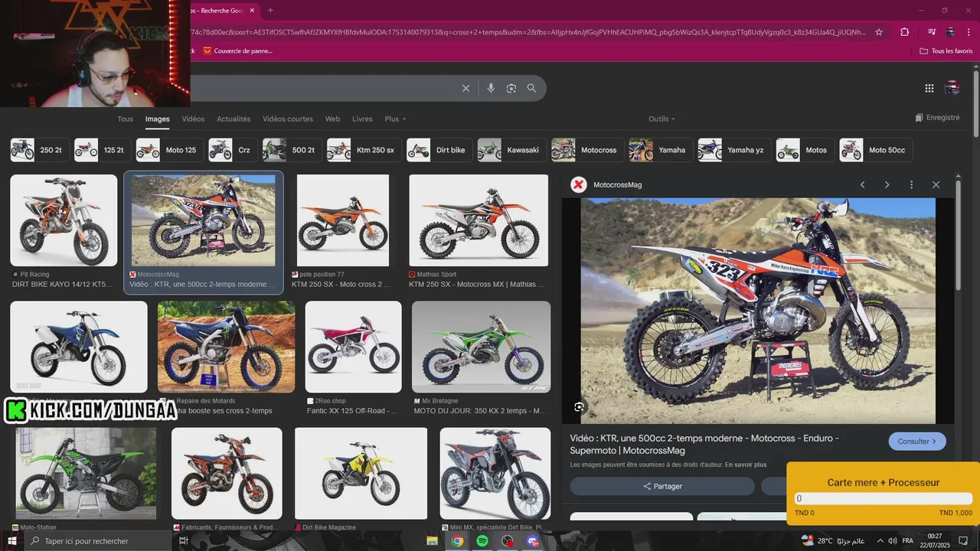Filter results with the 125 2t chip
This screenshot has width=980, height=551.
pos(101,150)
